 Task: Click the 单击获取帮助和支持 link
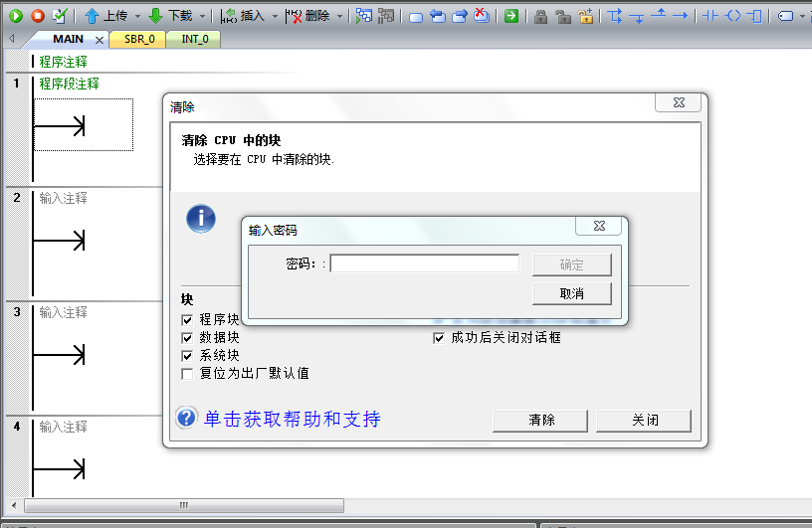tap(293, 420)
